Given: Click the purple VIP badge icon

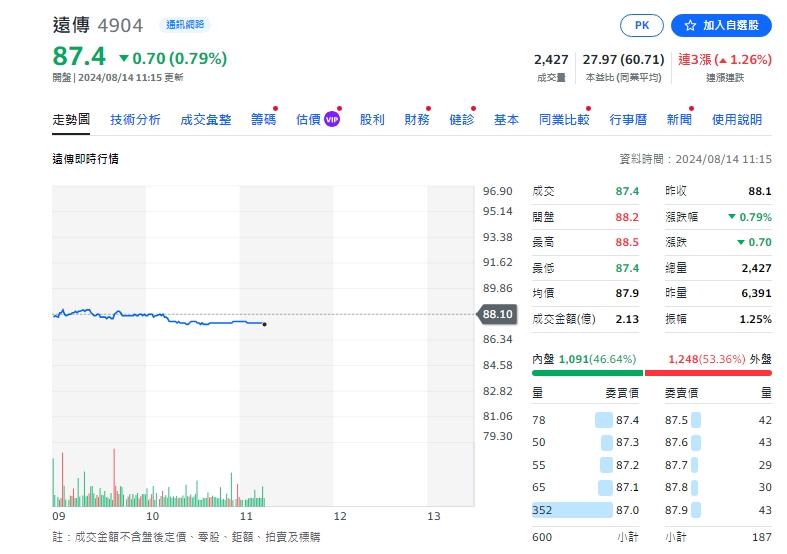Looking at the screenshot, I should (x=332, y=119).
